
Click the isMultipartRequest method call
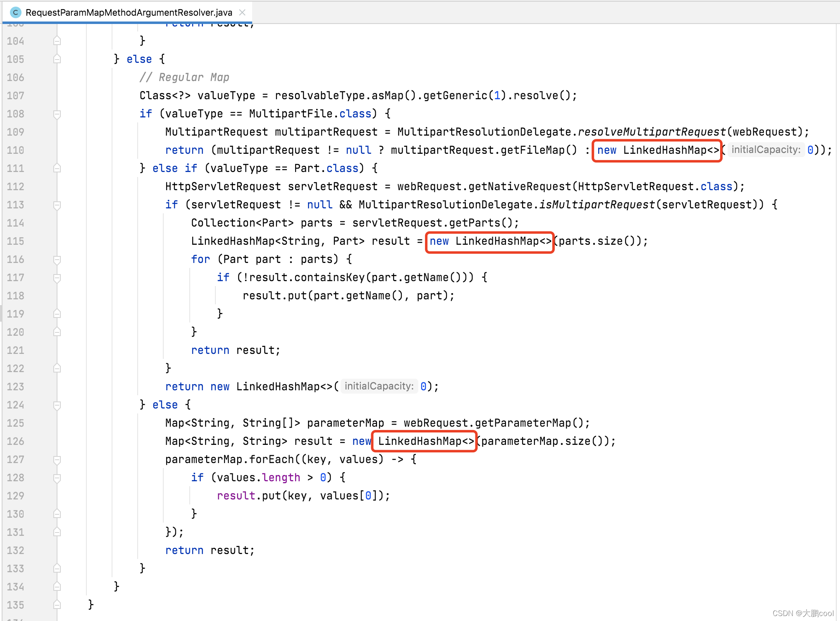click(x=597, y=205)
